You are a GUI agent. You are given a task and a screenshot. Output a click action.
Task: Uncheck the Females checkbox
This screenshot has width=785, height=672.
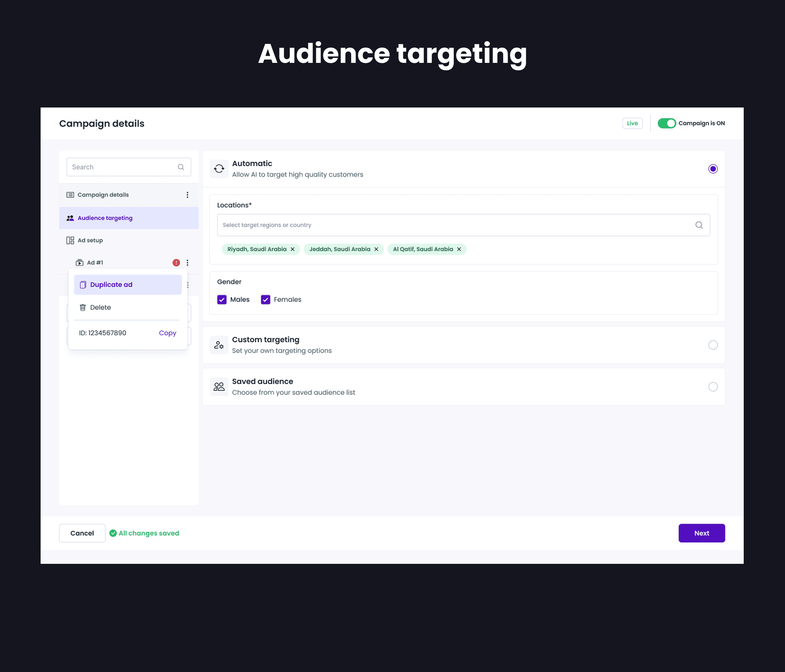[266, 299]
